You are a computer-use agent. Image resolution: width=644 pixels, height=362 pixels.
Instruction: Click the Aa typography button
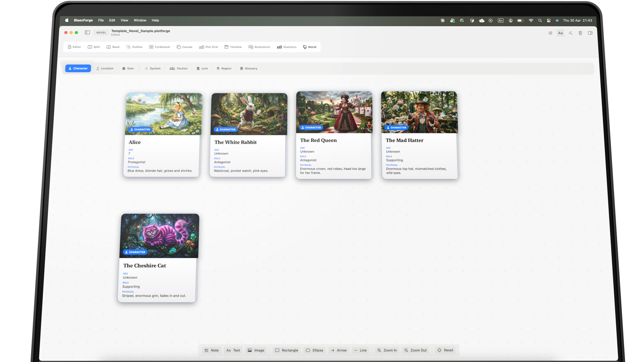pyautogui.click(x=560, y=33)
